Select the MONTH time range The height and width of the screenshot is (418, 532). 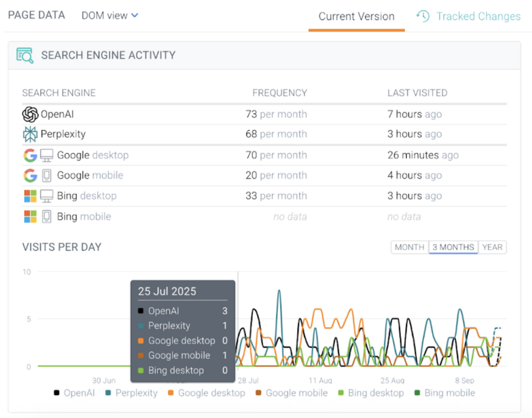pyautogui.click(x=409, y=247)
